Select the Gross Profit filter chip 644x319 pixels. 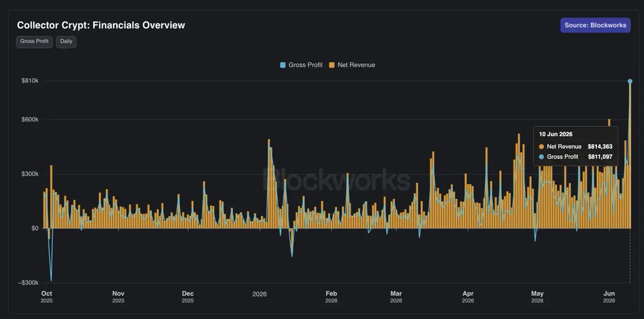tap(34, 41)
